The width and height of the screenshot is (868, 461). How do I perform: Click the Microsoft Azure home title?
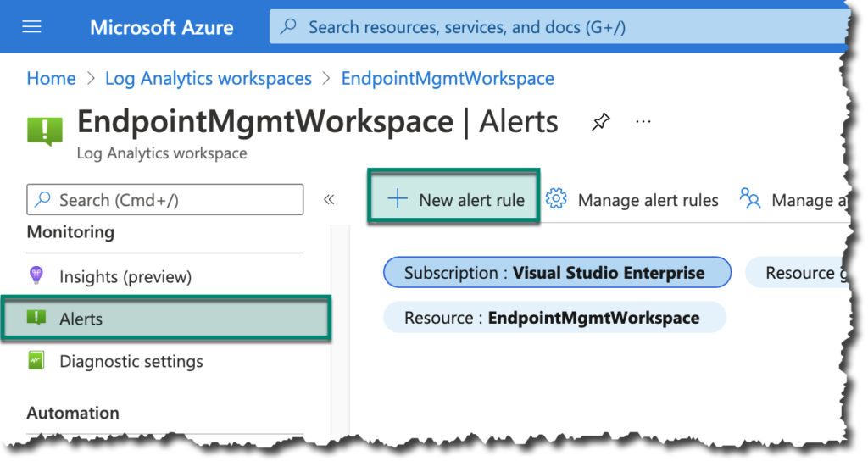coord(162,27)
